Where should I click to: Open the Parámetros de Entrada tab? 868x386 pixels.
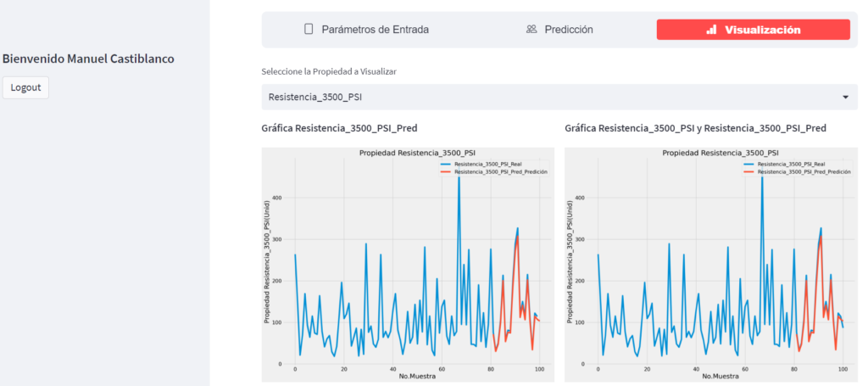[366, 30]
